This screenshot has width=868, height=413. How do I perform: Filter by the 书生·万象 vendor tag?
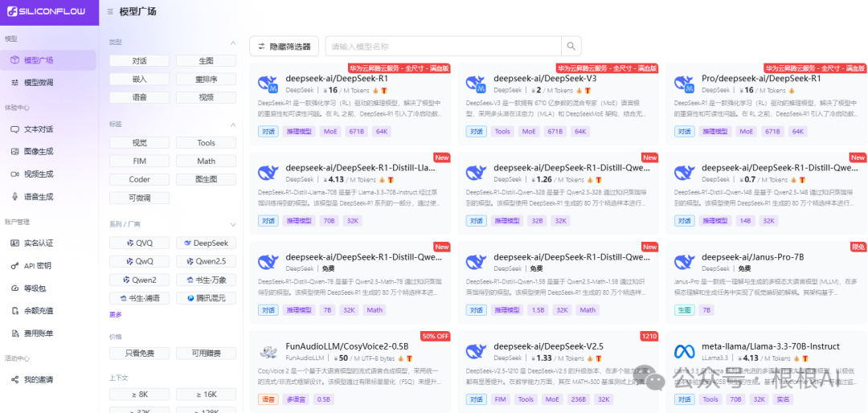(206, 280)
